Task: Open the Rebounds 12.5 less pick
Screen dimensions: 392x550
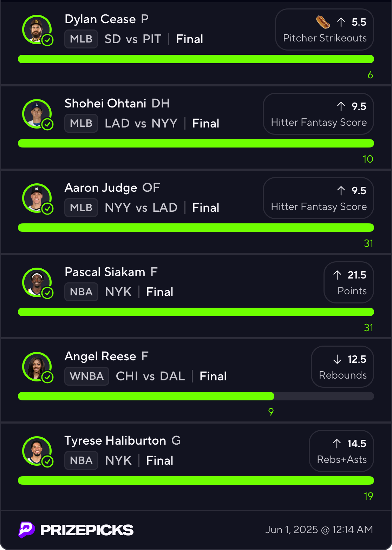Action: [342, 367]
